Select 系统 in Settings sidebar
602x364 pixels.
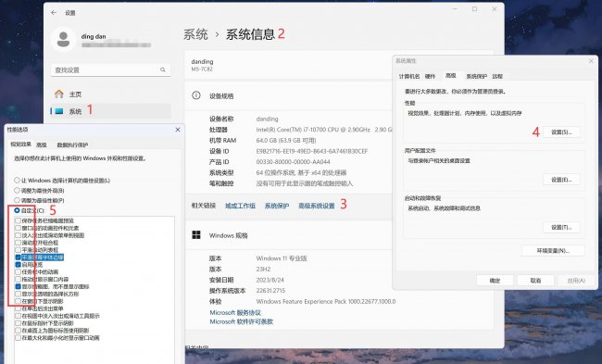coord(110,111)
